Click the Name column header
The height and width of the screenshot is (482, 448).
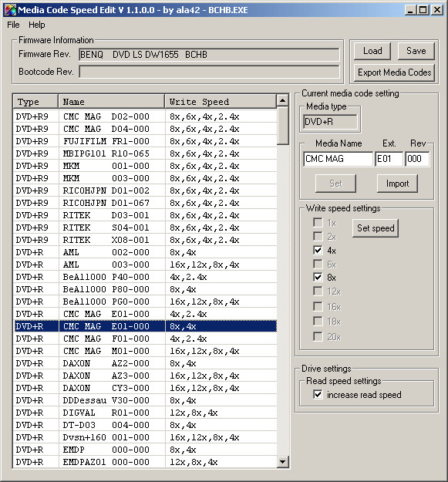pos(111,102)
